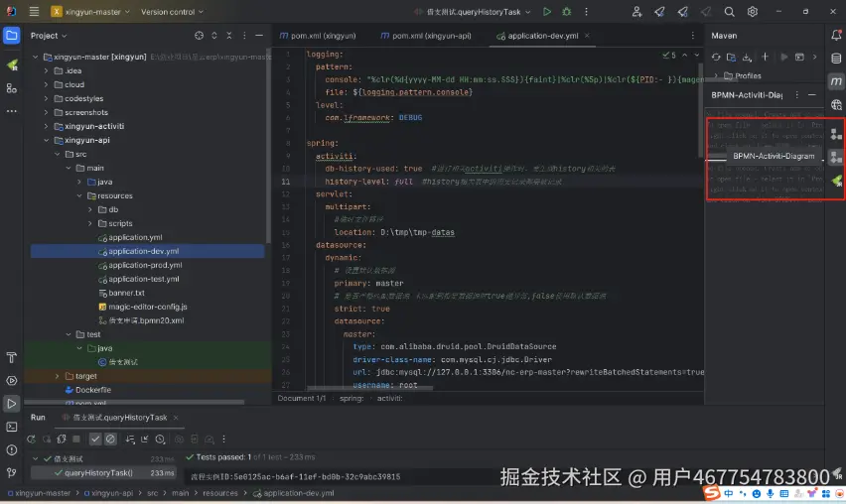The image size is (846, 504).
Task: Open Notifications bell
Action: point(836,36)
